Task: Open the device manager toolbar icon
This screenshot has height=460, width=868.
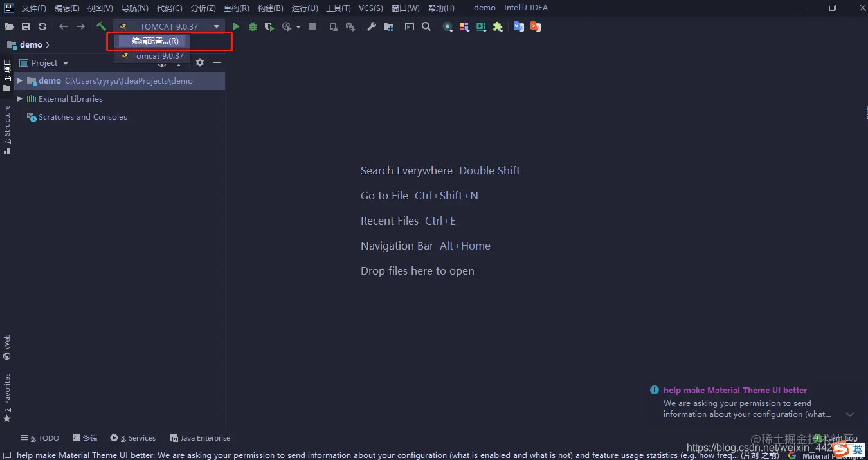Action: 333,26
